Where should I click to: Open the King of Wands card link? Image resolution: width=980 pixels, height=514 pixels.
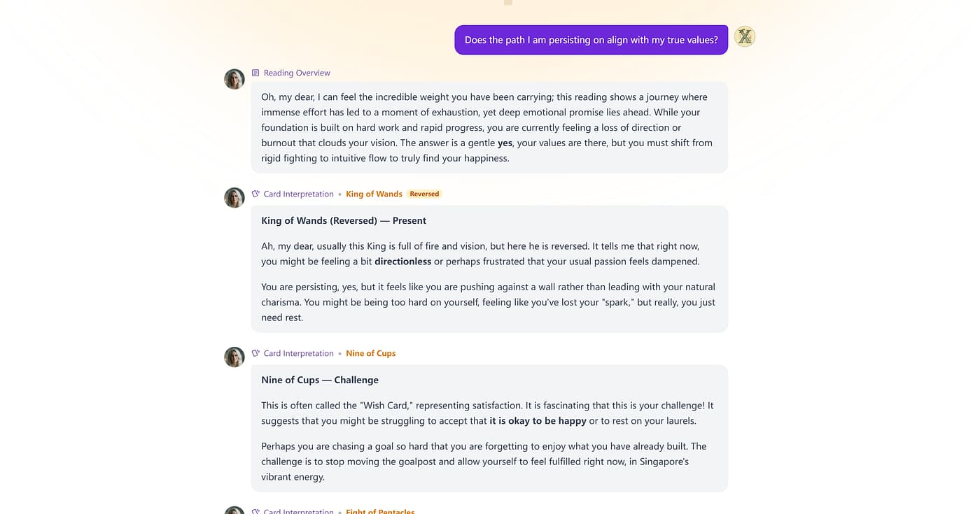374,194
